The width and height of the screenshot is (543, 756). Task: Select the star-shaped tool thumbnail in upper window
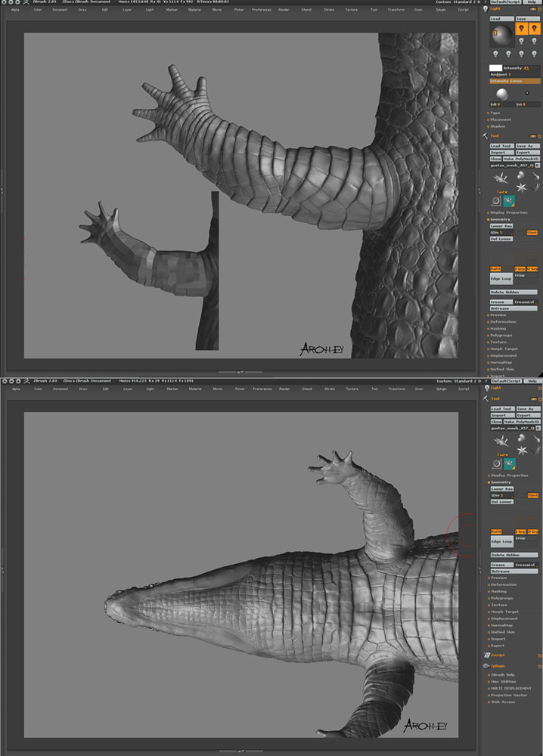pyautogui.click(x=521, y=187)
